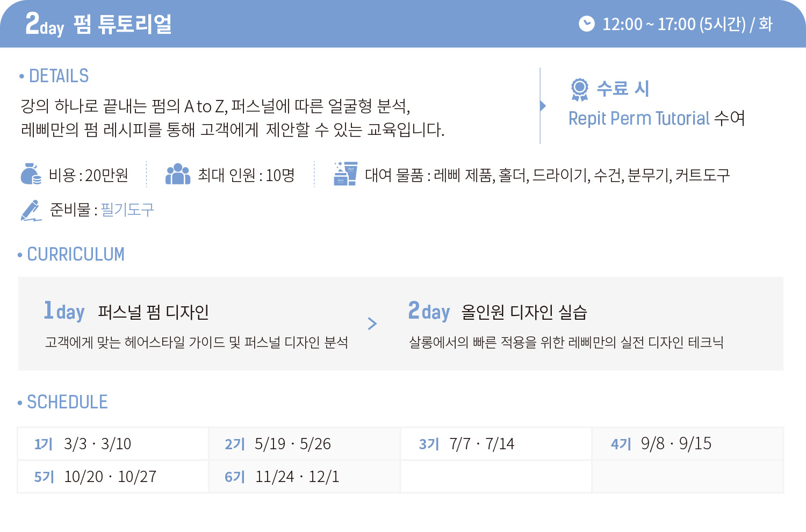Select schedule cell 4기 9/8 · 9/15
Screen dimensions: 806x532
point(688,444)
